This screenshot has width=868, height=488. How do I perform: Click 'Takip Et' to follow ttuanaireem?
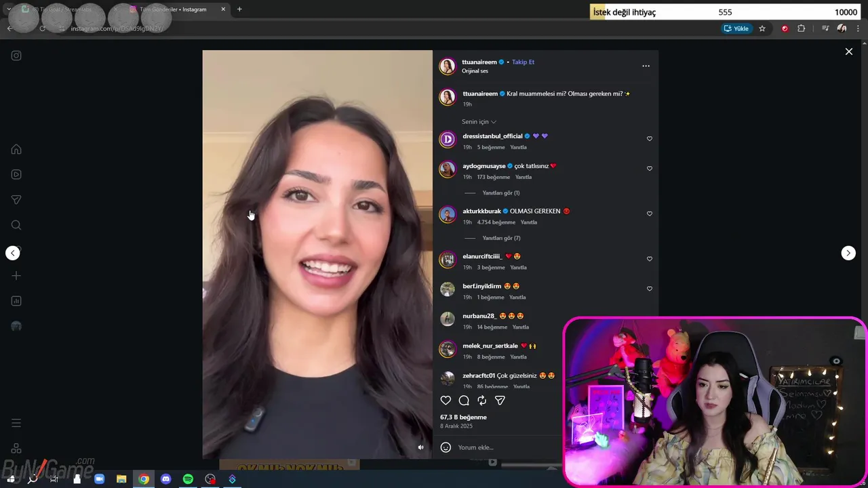[x=523, y=62]
